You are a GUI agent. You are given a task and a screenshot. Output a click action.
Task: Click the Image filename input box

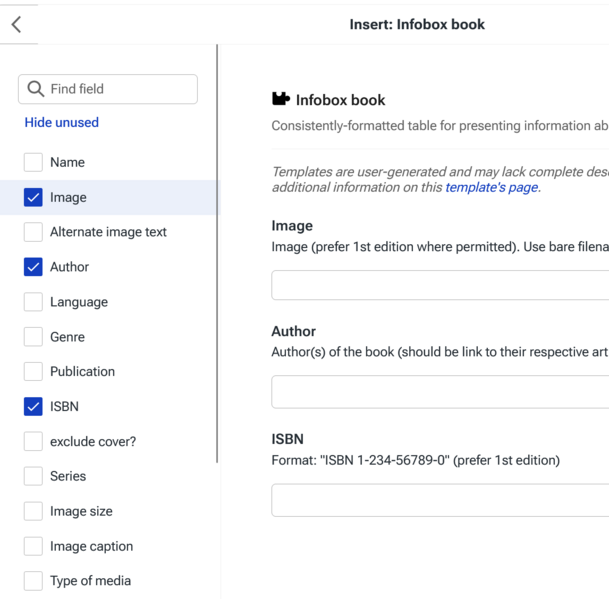440,285
